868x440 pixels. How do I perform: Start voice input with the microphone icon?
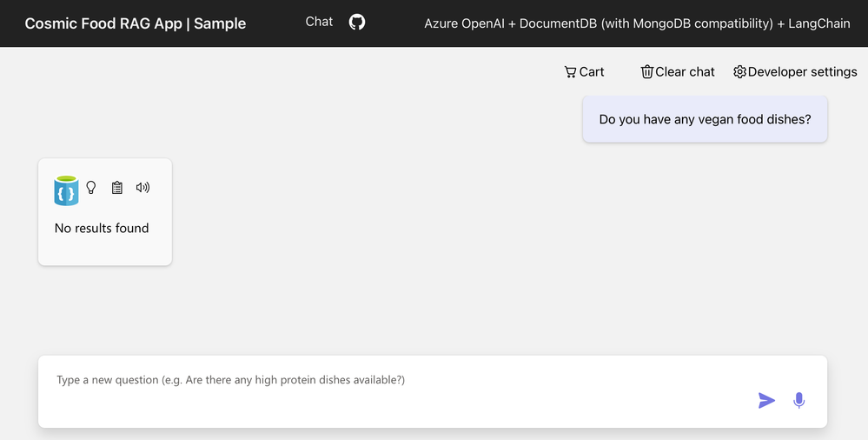(798, 400)
